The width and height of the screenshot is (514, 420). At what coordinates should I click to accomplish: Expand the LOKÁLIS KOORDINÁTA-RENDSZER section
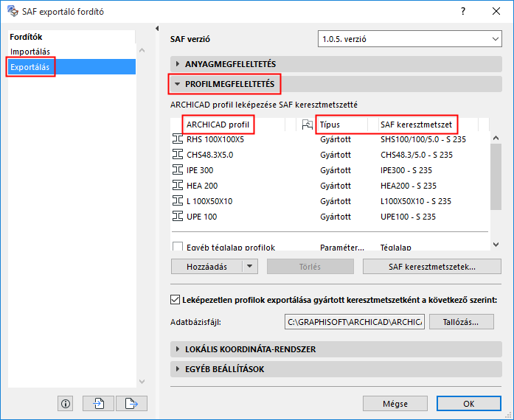[336, 349]
